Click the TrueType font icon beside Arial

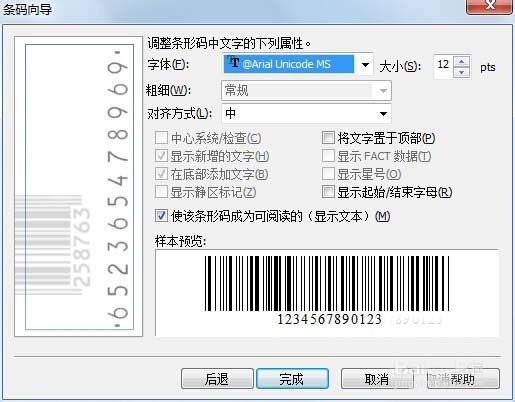point(234,62)
